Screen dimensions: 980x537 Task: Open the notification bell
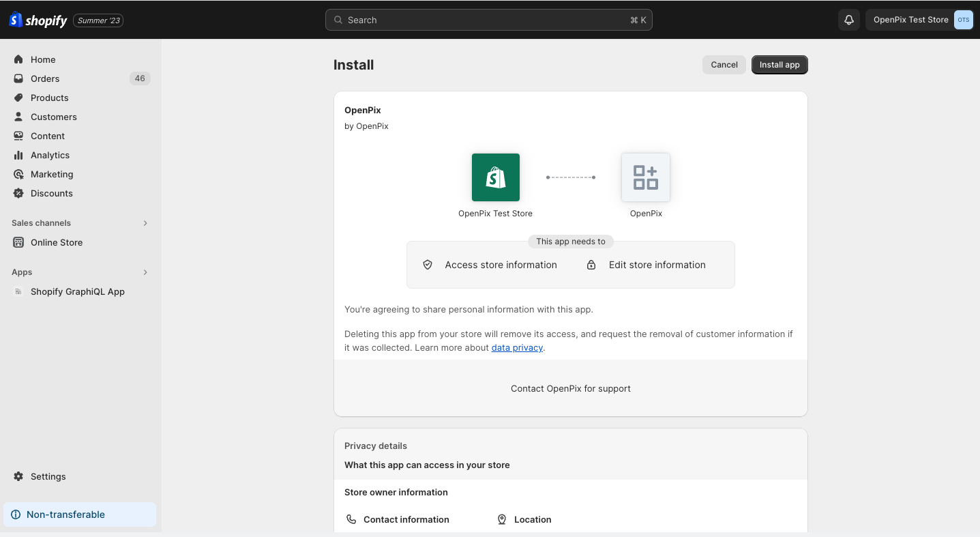[848, 20]
